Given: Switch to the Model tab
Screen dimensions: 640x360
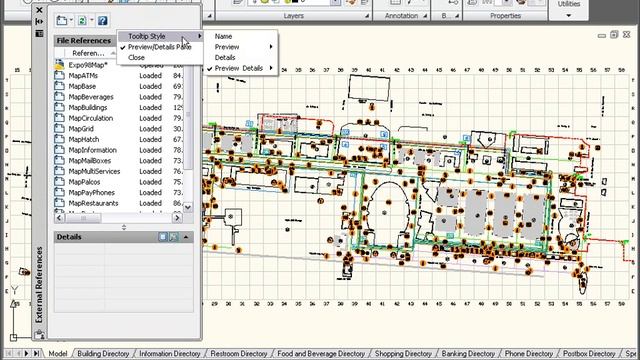Looking at the screenshot, I should (58, 353).
